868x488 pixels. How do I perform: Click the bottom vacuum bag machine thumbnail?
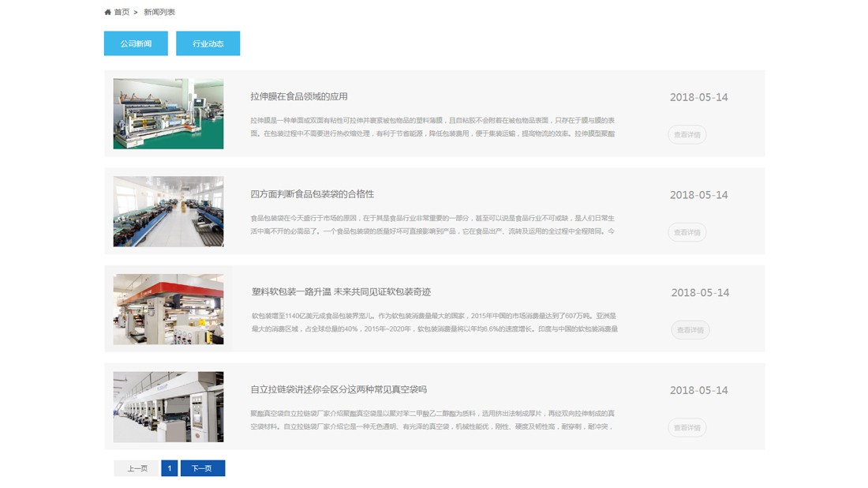tap(167, 406)
